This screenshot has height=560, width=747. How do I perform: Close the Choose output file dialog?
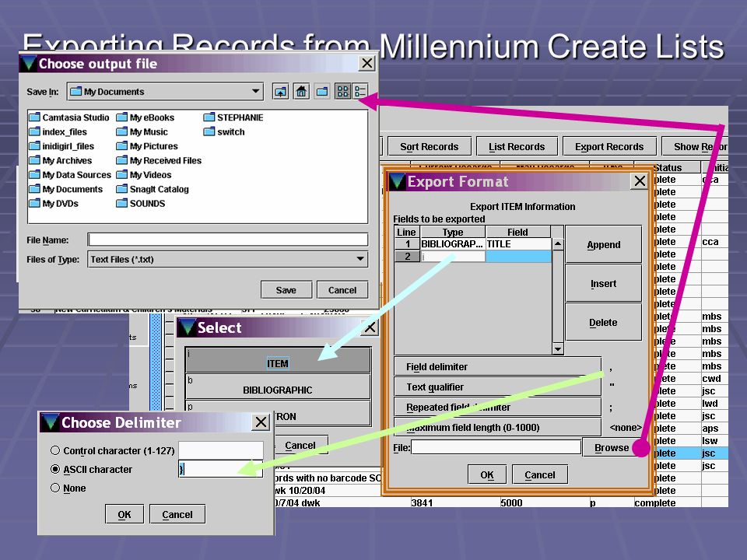[366, 63]
